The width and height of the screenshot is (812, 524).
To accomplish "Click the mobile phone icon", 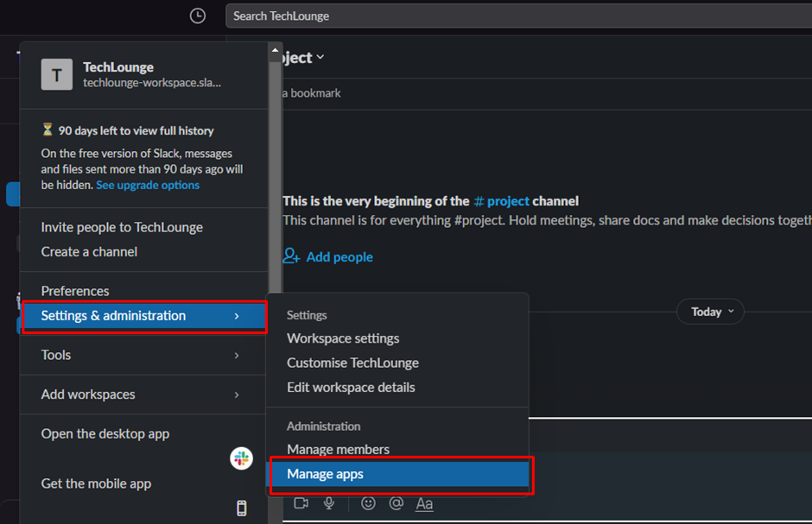I will pos(241,508).
